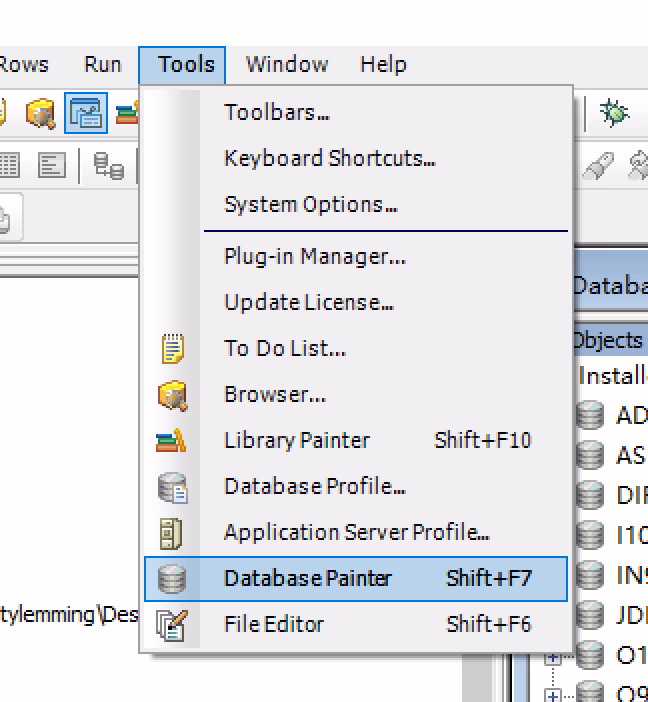Screen dimensions: 648x702
Task: Click Update License... in the menu
Action: pyautogui.click(x=308, y=303)
